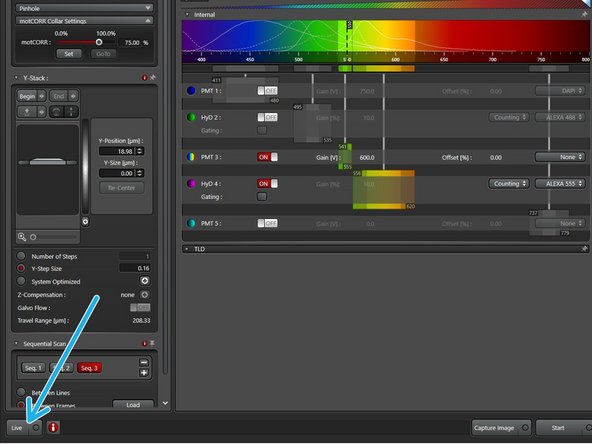Expand the Pinhole section
The height and width of the screenshot is (444, 592).
pyautogui.click(x=148, y=8)
